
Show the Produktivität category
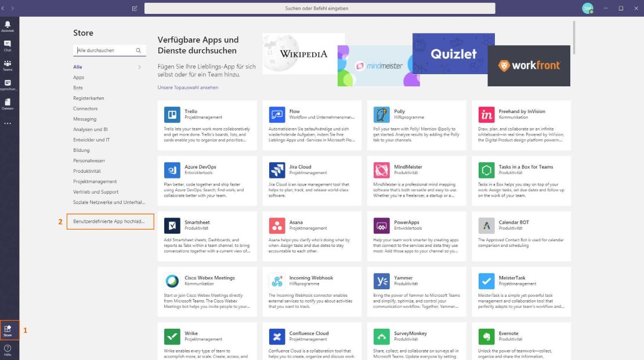(86, 171)
